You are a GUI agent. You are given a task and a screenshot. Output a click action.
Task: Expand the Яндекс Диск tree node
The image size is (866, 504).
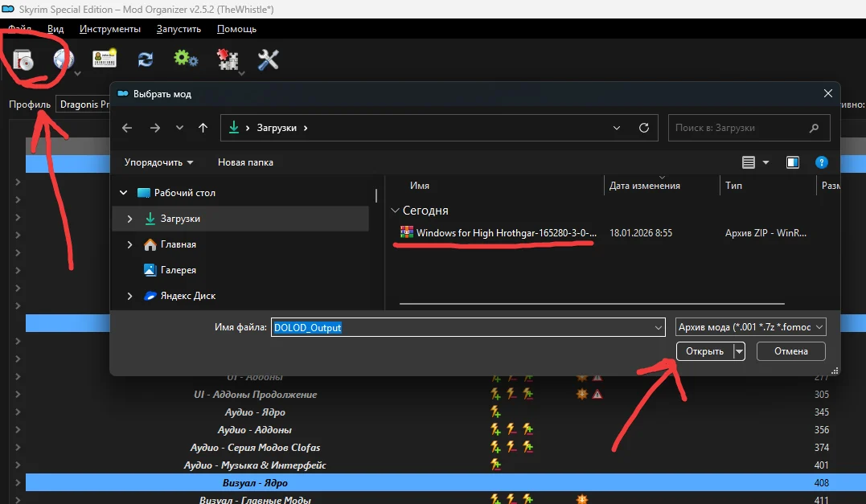(x=129, y=296)
